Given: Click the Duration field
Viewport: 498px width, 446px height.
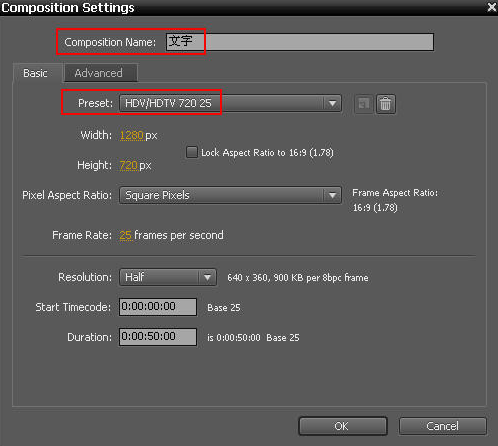Looking at the screenshot, I should tap(158, 337).
